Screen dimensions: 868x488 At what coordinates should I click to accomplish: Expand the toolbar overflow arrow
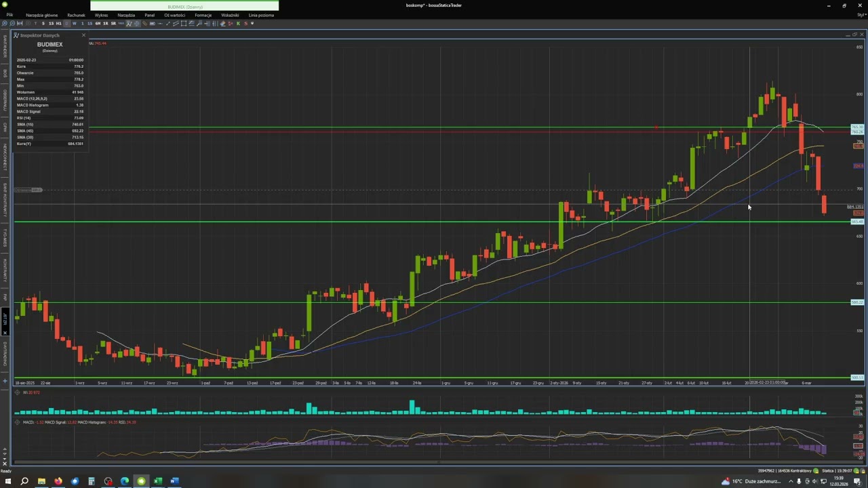tap(252, 23)
